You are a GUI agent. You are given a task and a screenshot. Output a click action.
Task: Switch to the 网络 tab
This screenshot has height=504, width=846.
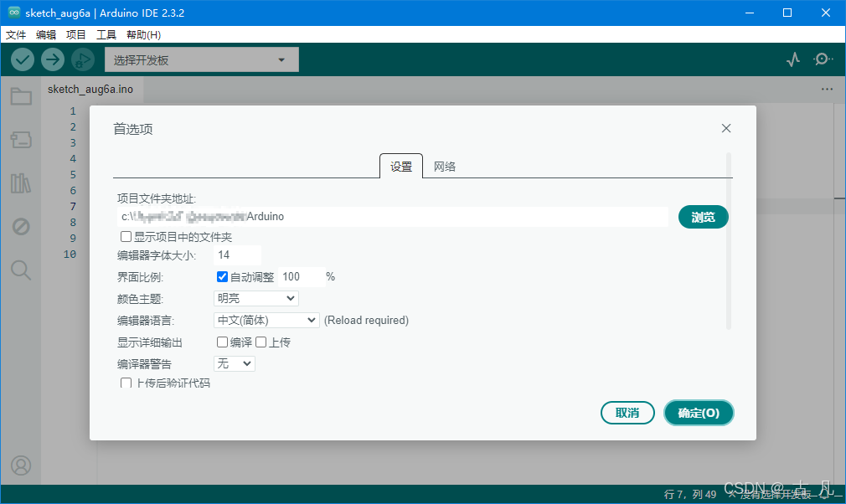(x=445, y=167)
